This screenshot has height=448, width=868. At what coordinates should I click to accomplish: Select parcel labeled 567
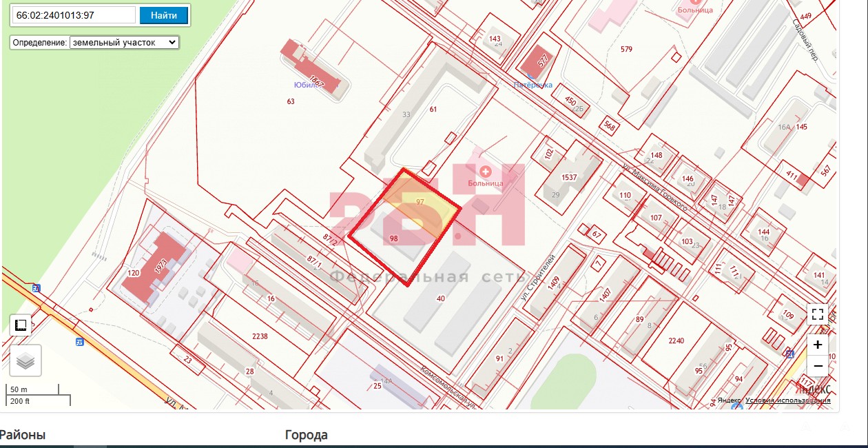pos(827,172)
